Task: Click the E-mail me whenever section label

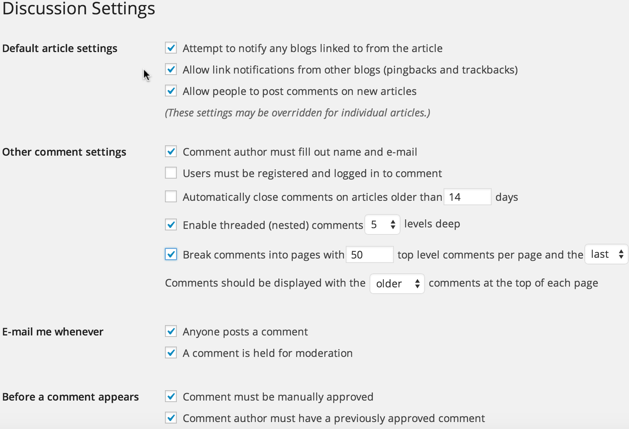Action: click(53, 332)
